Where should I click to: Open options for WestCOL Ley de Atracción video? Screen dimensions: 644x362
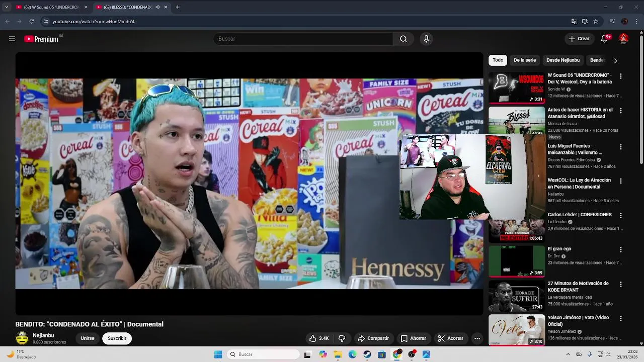click(621, 181)
